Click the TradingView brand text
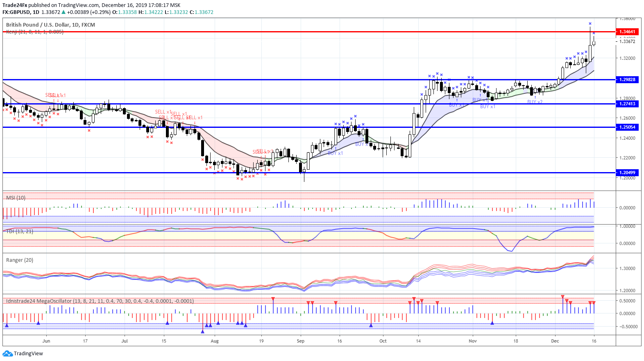 click(28, 353)
